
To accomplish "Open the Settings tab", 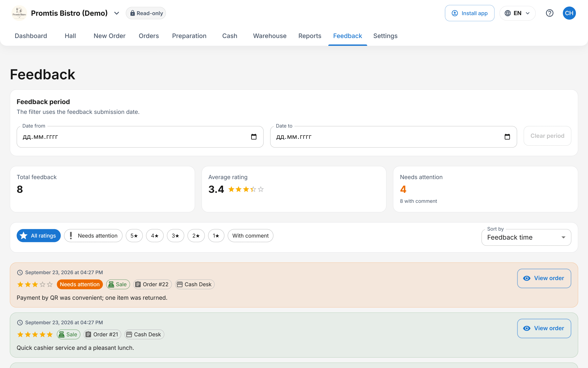I will pyautogui.click(x=385, y=36).
